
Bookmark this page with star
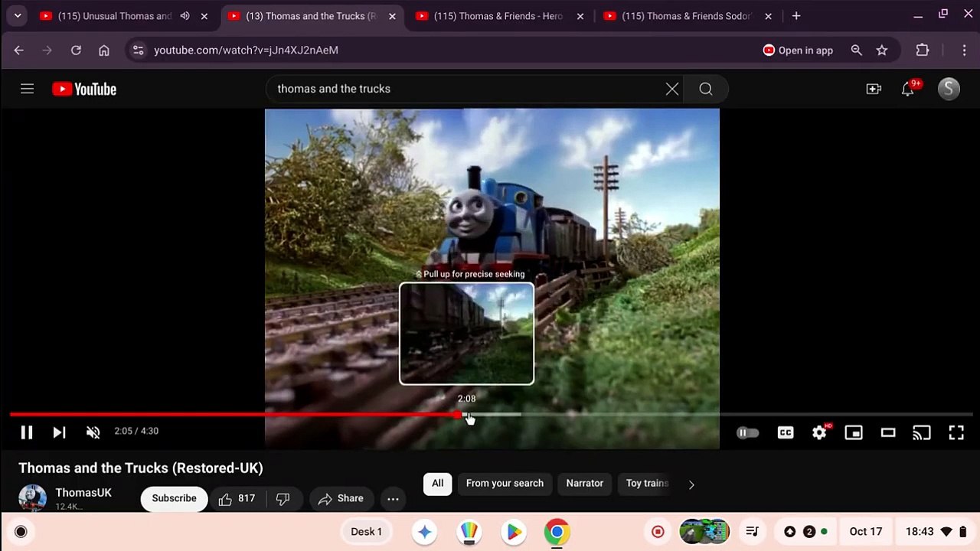tap(882, 51)
